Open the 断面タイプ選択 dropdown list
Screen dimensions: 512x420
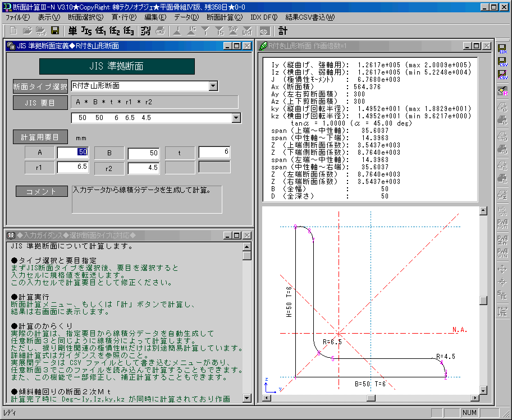tap(213, 86)
